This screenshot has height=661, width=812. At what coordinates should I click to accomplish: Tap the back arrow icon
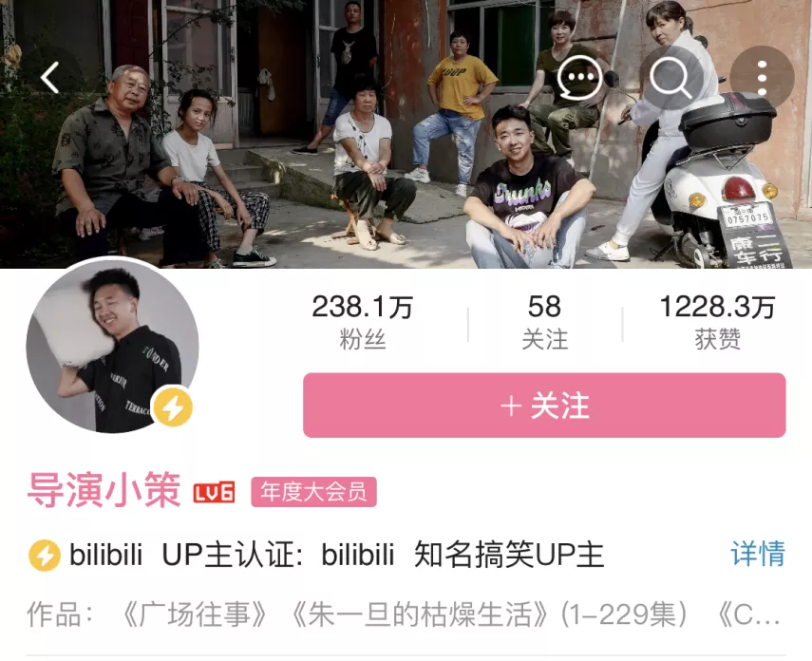(50, 78)
